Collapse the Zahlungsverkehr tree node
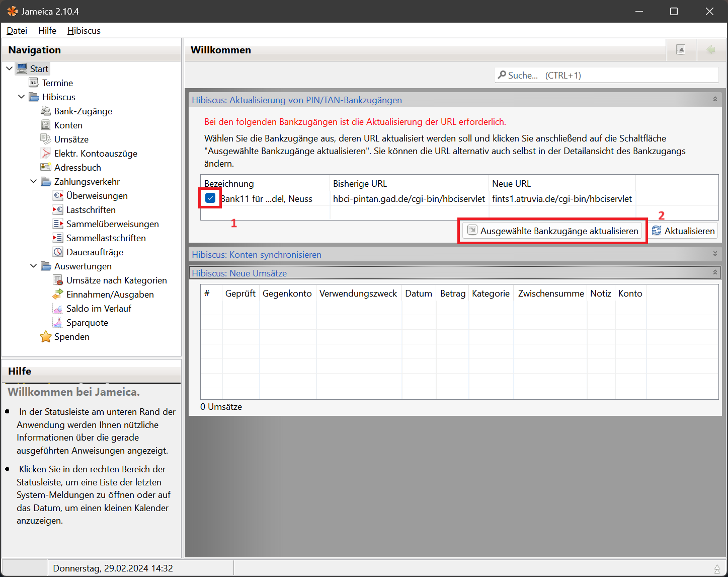Screen dimensions: 728x577 [33, 181]
